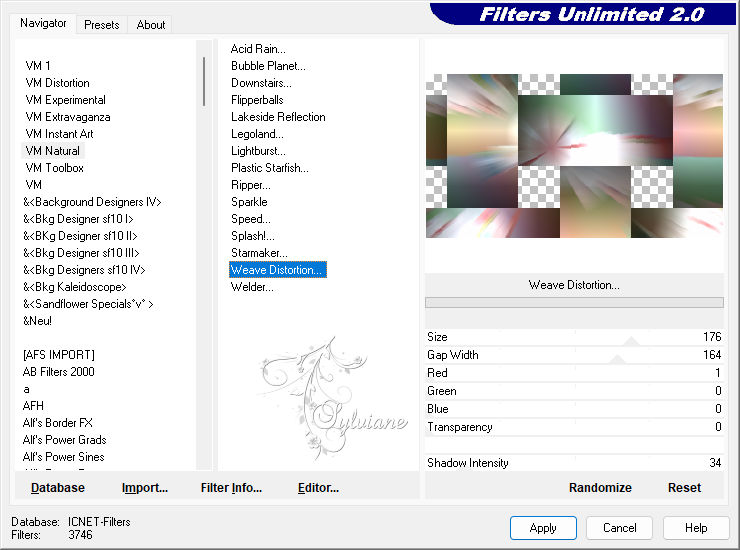Reset the filter parameters
The width and height of the screenshot is (740, 550).
[x=684, y=488]
